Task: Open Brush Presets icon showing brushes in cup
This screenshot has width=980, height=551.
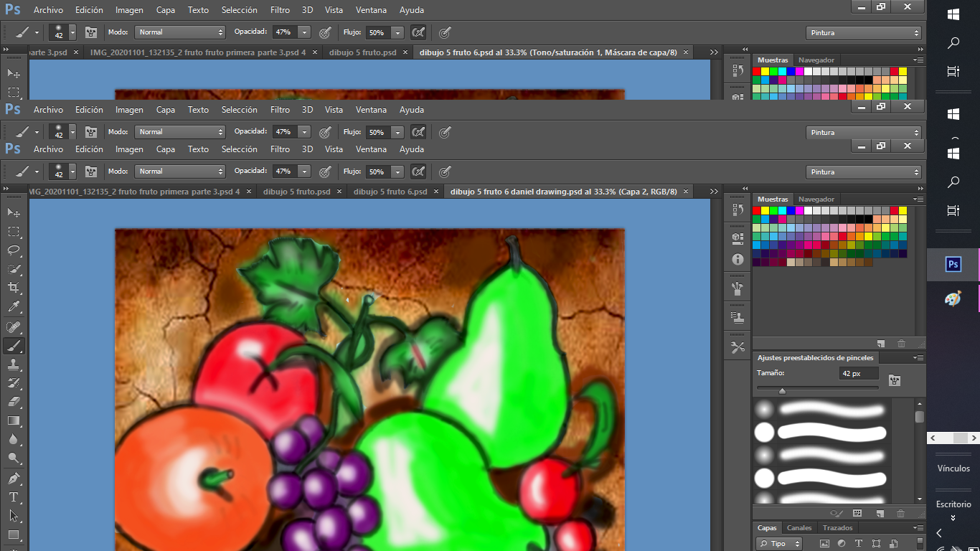Action: click(738, 289)
